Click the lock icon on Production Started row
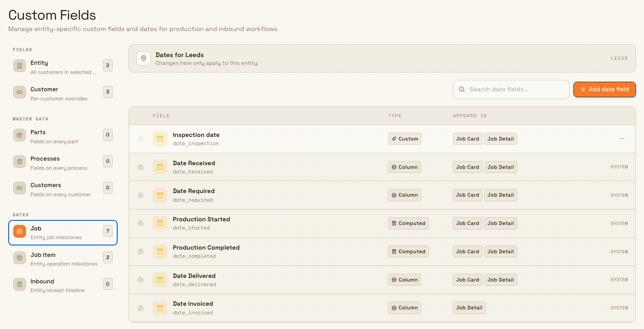Image resolution: width=644 pixels, height=329 pixels. pyautogui.click(x=140, y=223)
